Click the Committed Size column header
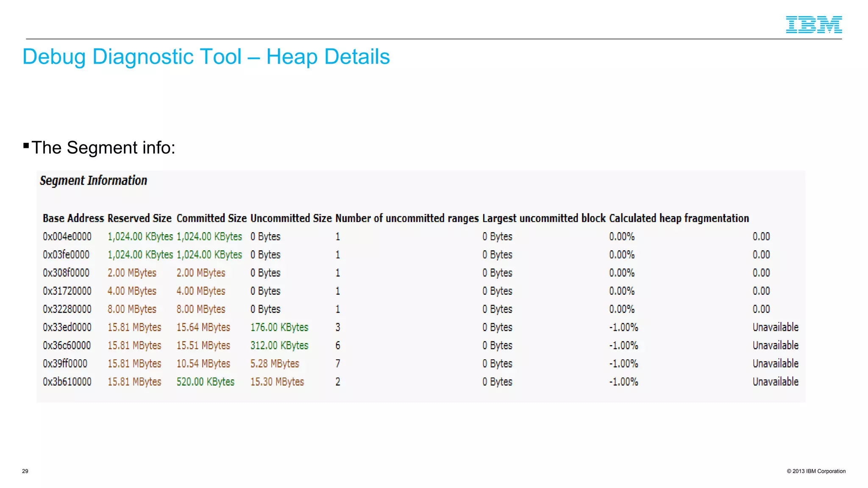868x488 pixels. point(211,218)
